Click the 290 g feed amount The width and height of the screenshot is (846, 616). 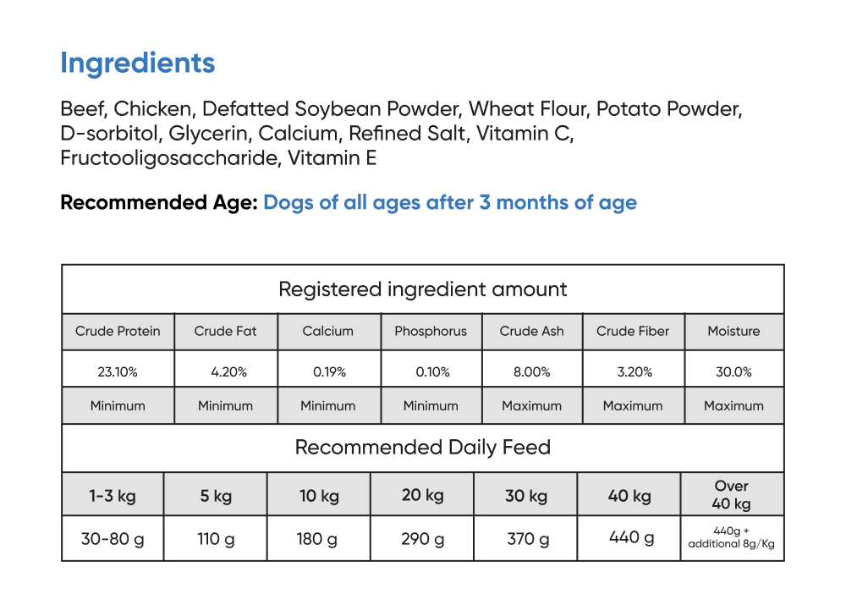click(422, 538)
